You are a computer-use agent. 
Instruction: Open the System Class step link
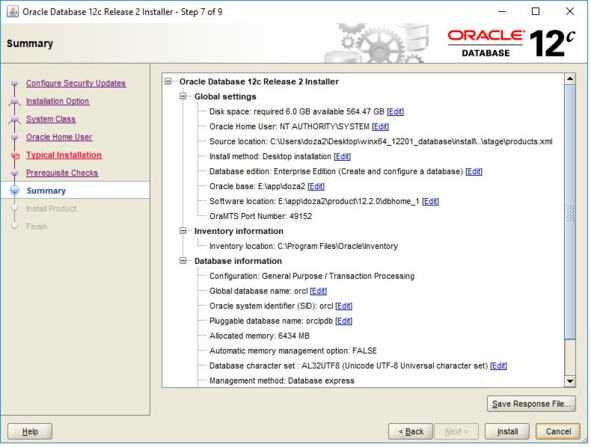(x=51, y=119)
